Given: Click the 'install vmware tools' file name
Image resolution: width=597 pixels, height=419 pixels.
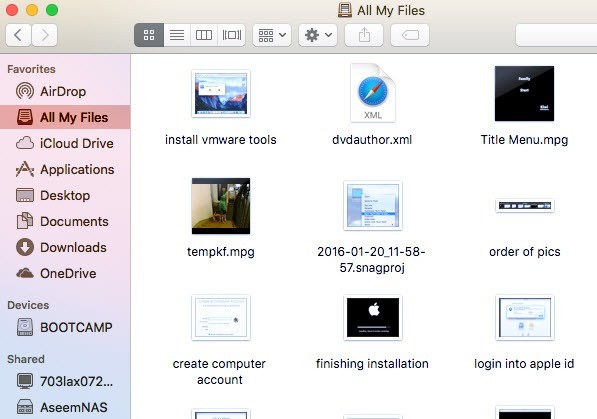Looking at the screenshot, I should pos(221,140).
